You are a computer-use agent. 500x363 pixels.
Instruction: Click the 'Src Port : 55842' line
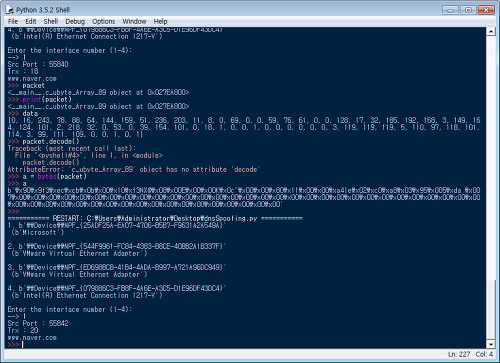[38, 323]
